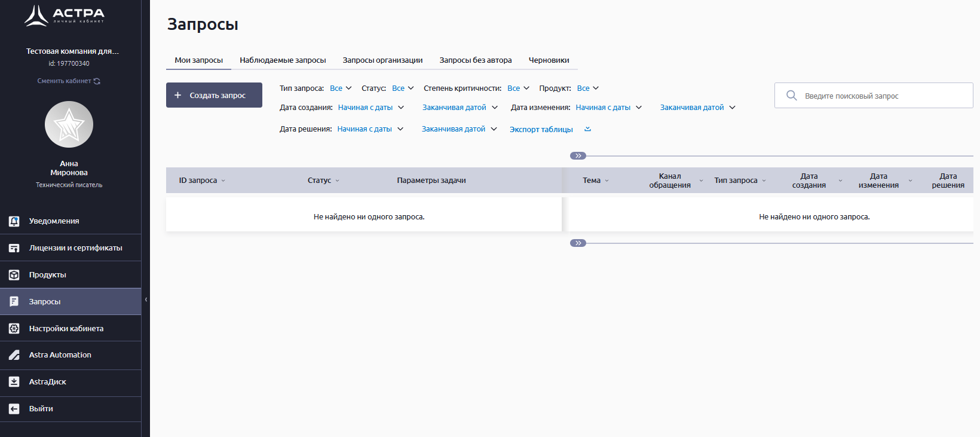This screenshot has width=980, height=437.
Task: Click the AstraДиск download icon
Action: coord(14,382)
